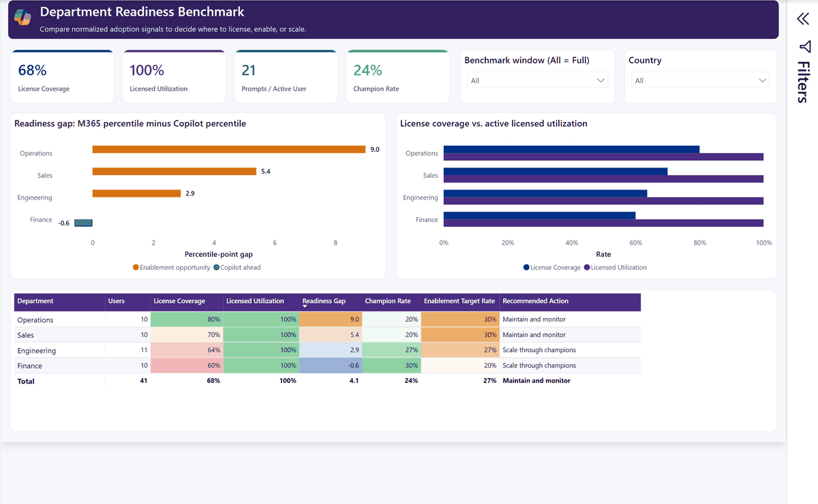Select the Champion Rate 24% card
818x504 pixels.
pos(398,76)
